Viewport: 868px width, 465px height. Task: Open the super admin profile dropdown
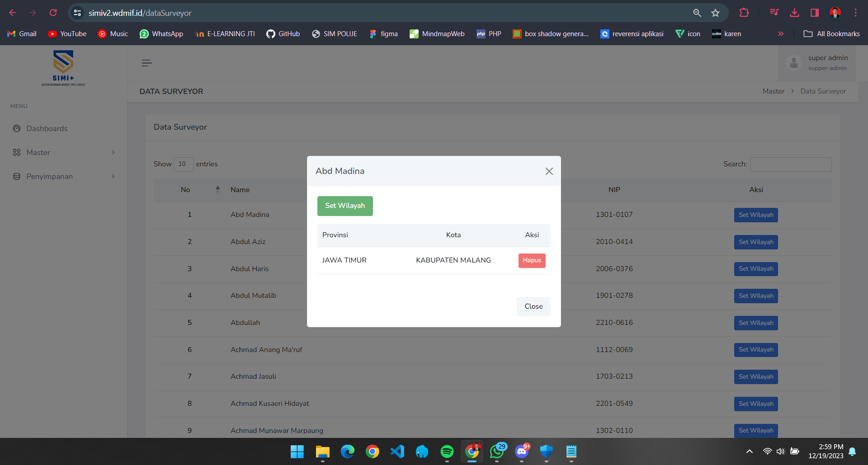click(817, 63)
